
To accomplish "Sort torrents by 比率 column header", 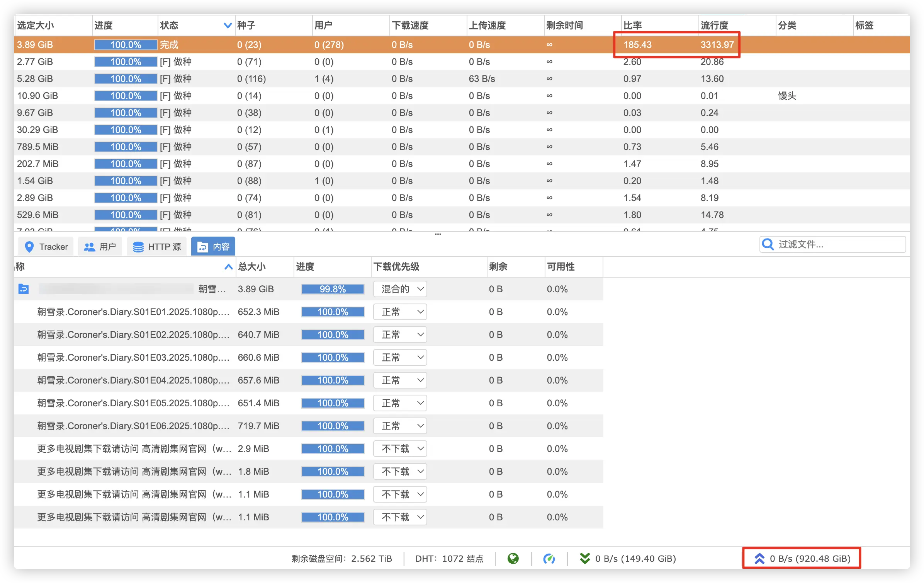I will [632, 26].
